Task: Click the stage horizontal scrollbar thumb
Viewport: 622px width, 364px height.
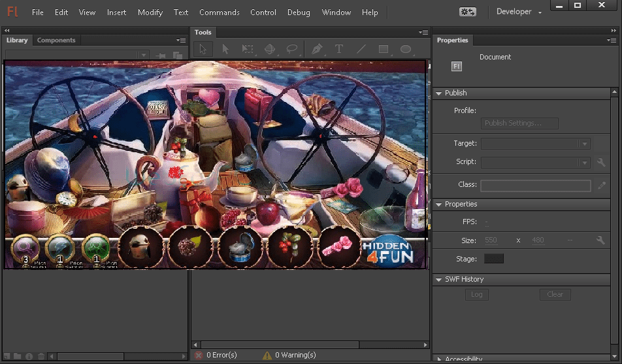Action: (x=280, y=344)
